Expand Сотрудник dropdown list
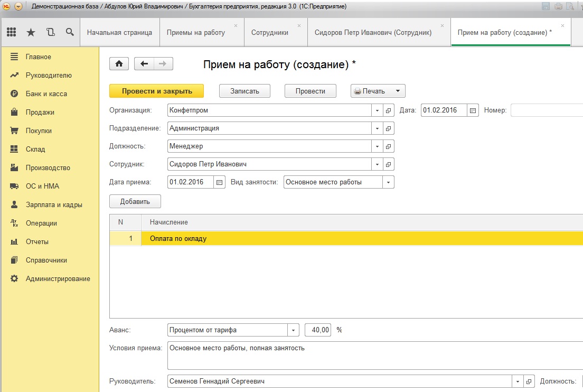583x392 pixels. pos(377,164)
